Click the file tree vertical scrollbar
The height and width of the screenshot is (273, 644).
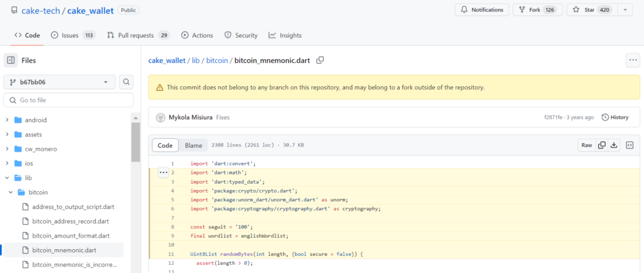136,142
